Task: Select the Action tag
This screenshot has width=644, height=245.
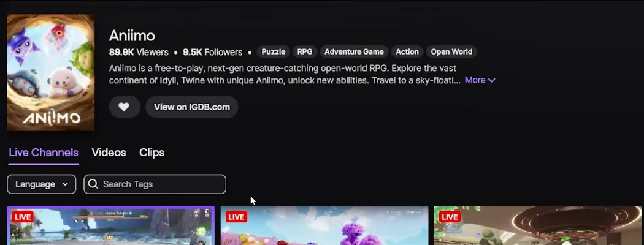Action: pos(407,51)
